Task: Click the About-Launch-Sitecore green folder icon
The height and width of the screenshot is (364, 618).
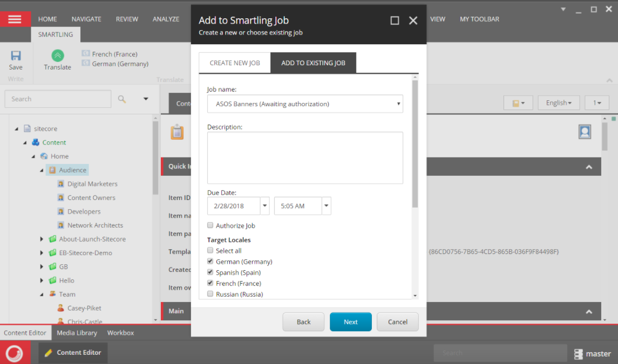Action: pyautogui.click(x=52, y=239)
